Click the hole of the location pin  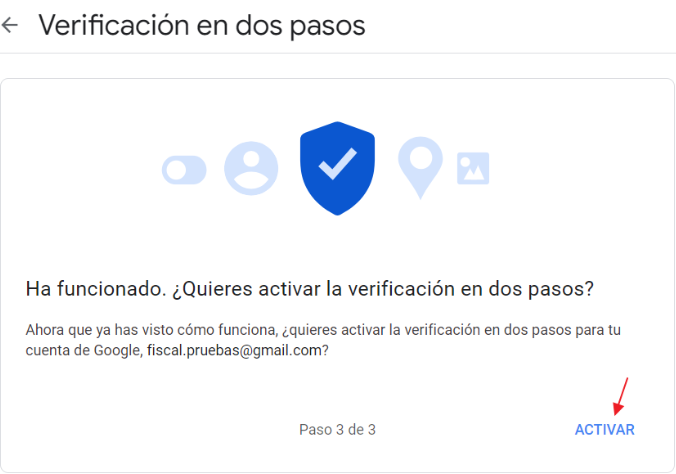tap(420, 158)
